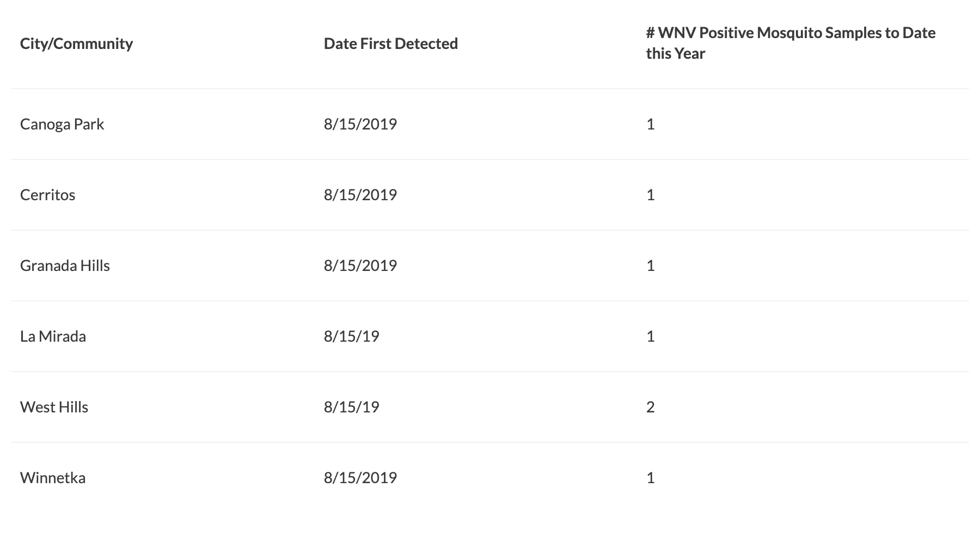Select the Cerritos positive sample count

click(x=650, y=195)
